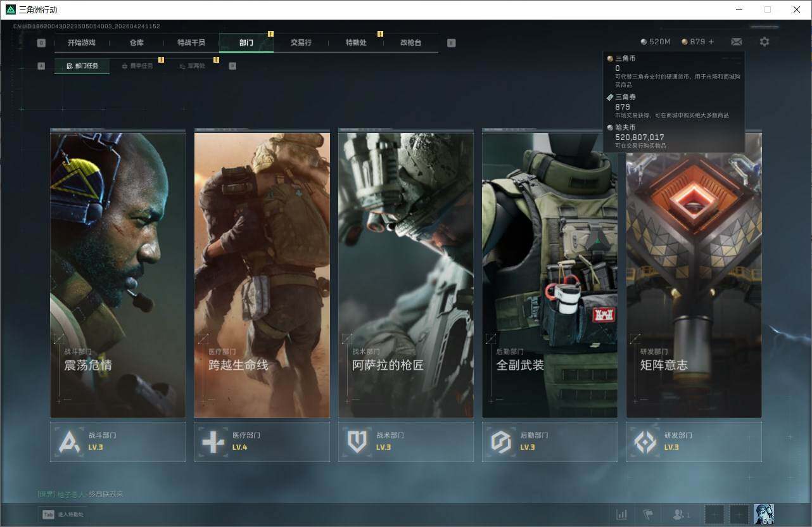Click the 520M Havoc coin balance
This screenshot has height=527, width=812.
[656, 42]
